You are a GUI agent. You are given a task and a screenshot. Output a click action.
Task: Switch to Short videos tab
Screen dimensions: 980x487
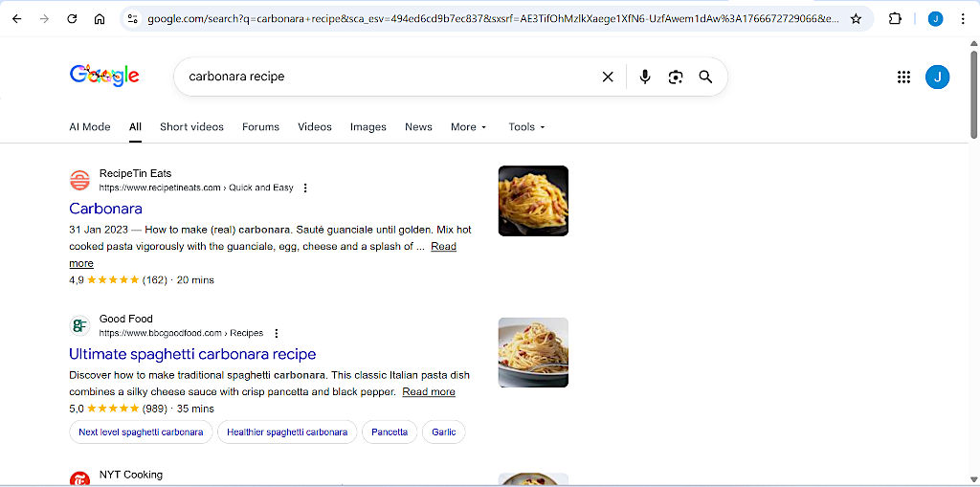(191, 127)
